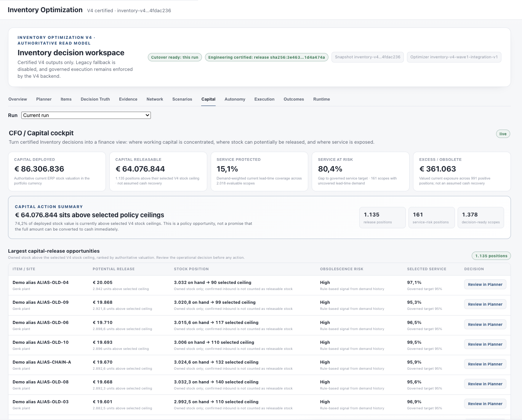Click the € 20.005 potential release value
522x420 pixels.
[102, 282]
